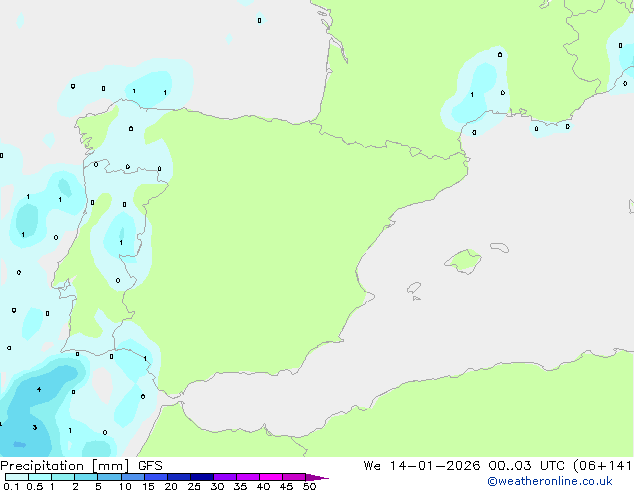The height and width of the screenshot is (490, 634).
Task: Click the legend swatch between 0.1 and 0.5
Action: 17,477
